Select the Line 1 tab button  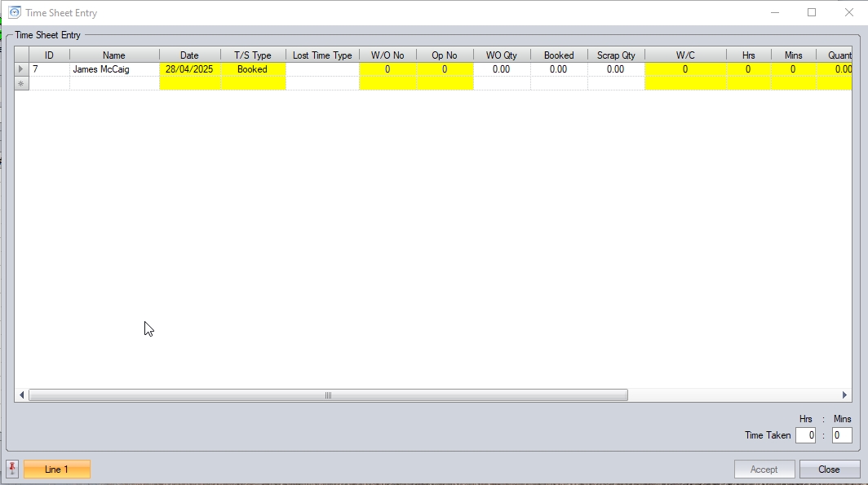[x=56, y=469]
